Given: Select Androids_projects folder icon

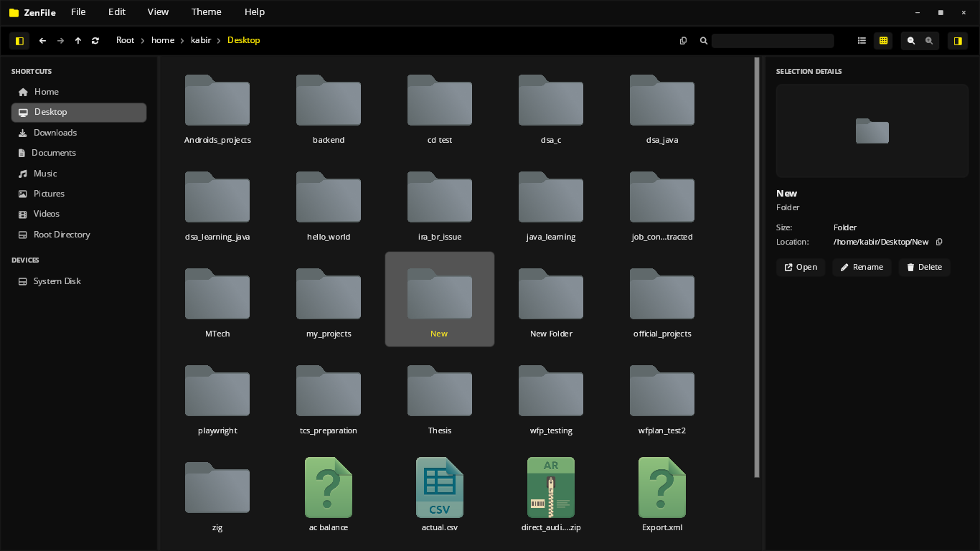Looking at the screenshot, I should pos(217,100).
